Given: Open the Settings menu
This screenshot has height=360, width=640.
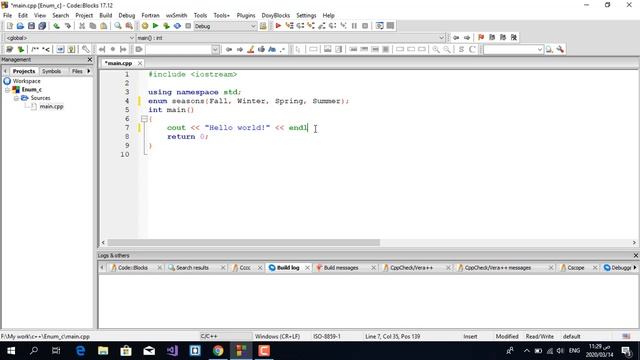Looking at the screenshot, I should (306, 15).
